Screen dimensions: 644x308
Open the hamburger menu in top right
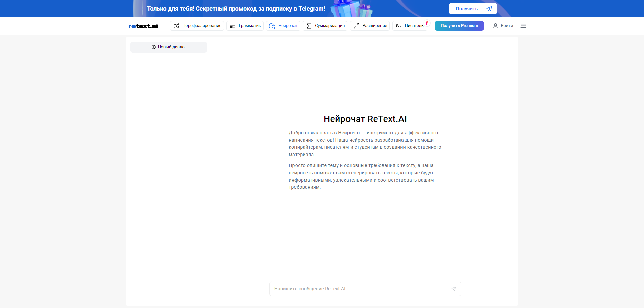pyautogui.click(x=523, y=26)
